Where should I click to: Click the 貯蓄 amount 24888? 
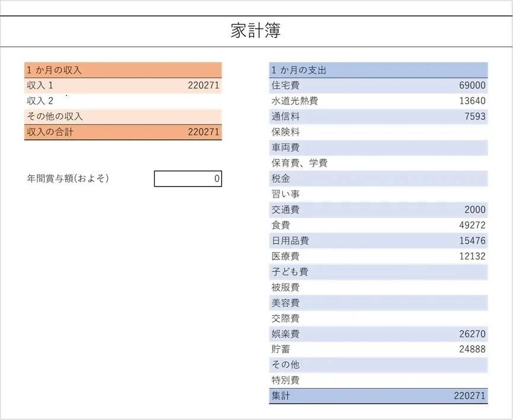(x=472, y=349)
